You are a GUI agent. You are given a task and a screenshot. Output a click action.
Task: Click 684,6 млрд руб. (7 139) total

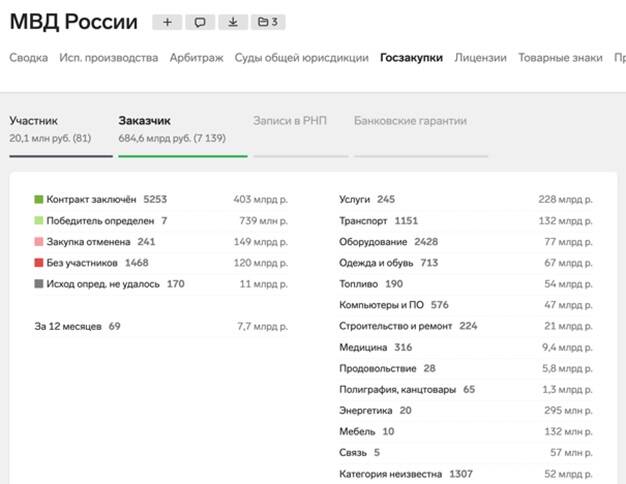coord(172,139)
